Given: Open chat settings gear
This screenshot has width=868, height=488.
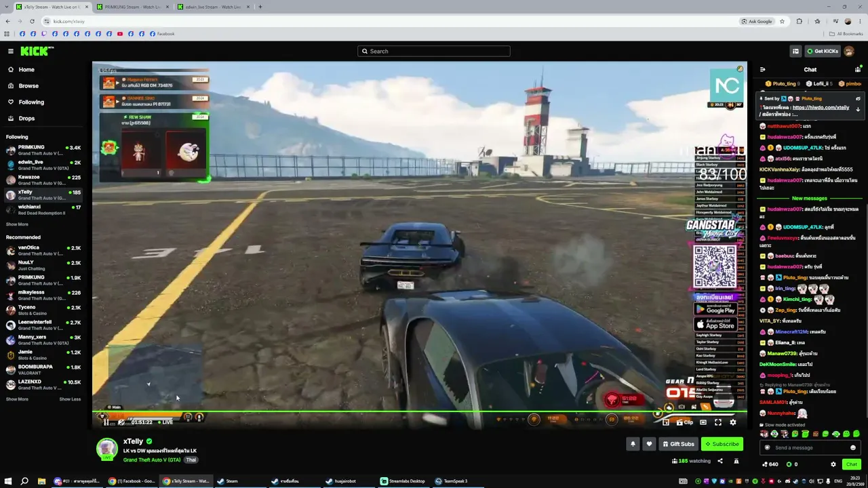Looking at the screenshot, I should tap(833, 464).
